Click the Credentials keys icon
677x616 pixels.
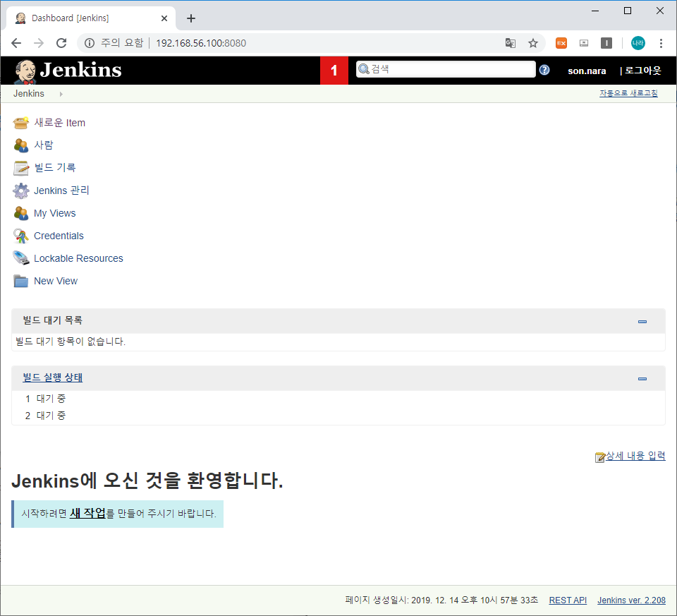tap(20, 236)
